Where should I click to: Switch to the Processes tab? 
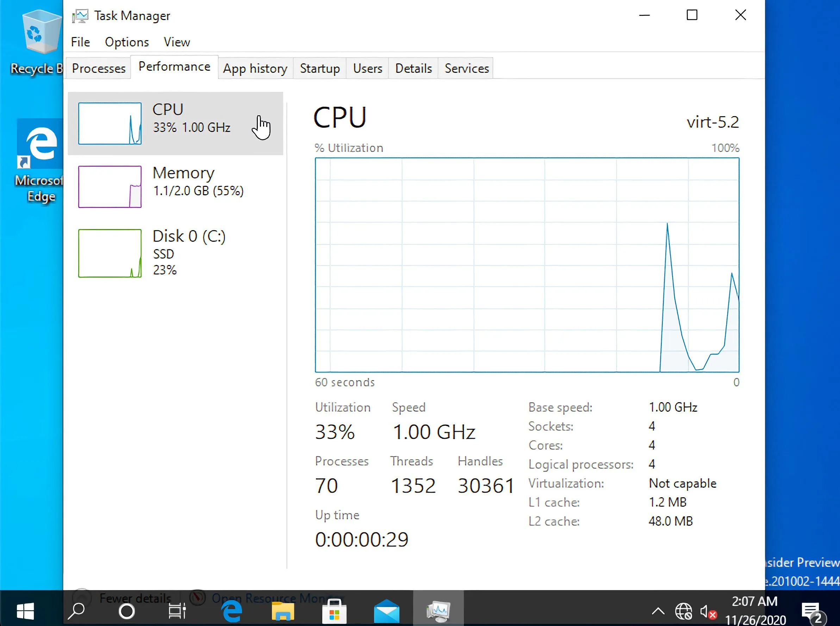tap(99, 68)
